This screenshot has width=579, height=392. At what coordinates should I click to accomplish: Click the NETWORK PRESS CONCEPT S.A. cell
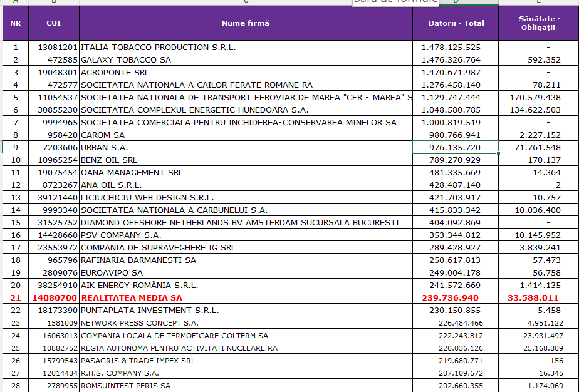click(139, 322)
